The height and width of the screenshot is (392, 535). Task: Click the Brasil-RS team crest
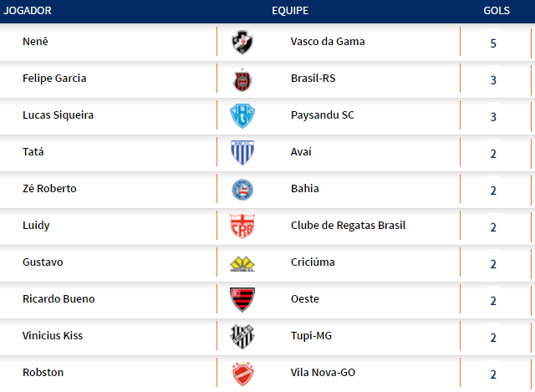pos(242,79)
